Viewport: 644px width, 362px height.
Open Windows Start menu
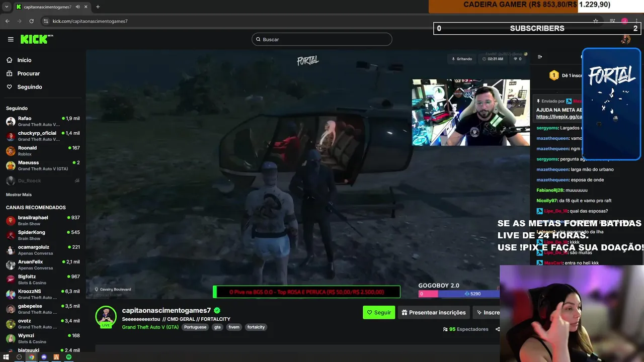6,357
